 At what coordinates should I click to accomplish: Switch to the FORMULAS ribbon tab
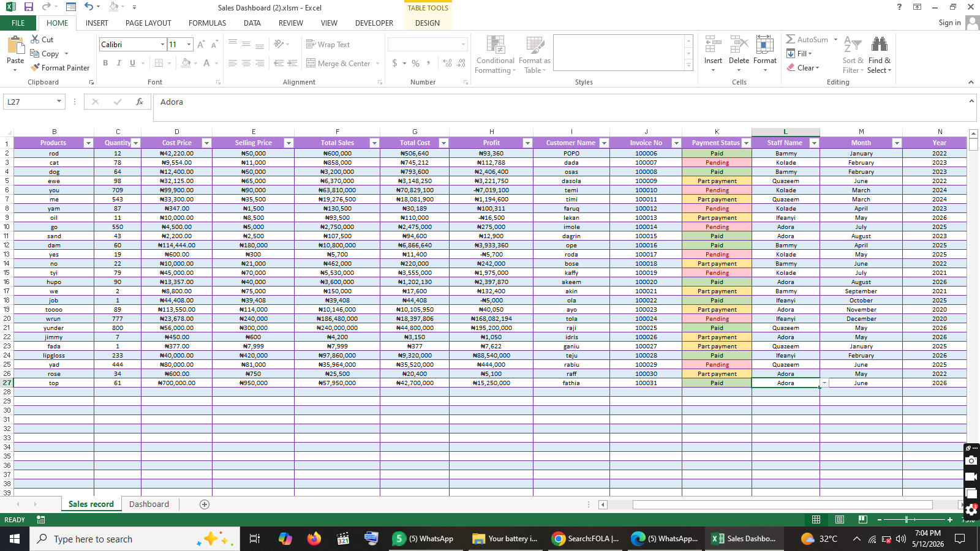point(207,23)
